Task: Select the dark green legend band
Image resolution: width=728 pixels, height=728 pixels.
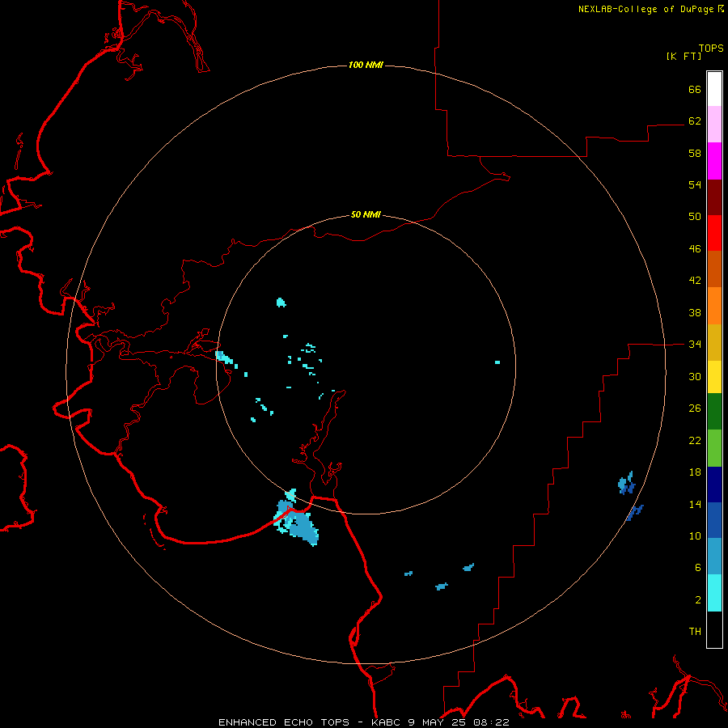Action: (714, 412)
